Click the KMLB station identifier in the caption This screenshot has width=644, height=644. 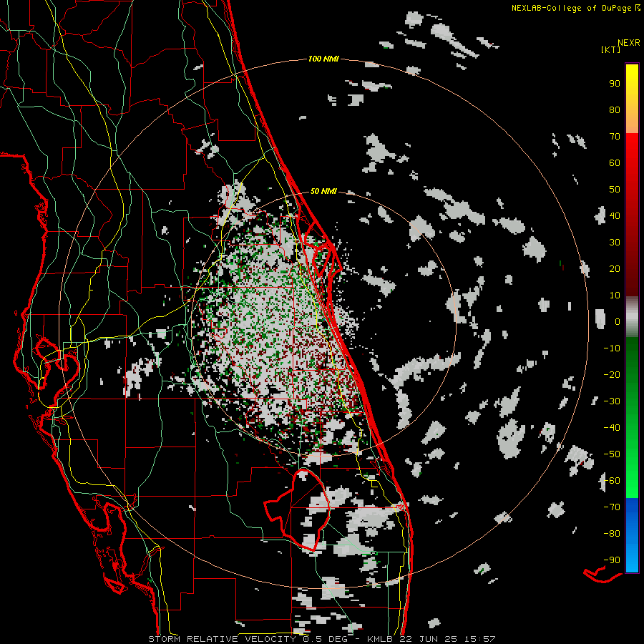click(x=380, y=639)
